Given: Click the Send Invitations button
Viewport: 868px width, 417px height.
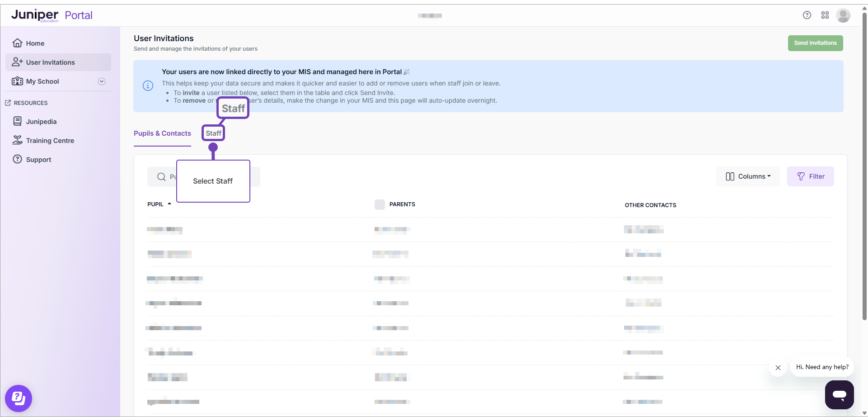Looking at the screenshot, I should 815,43.
